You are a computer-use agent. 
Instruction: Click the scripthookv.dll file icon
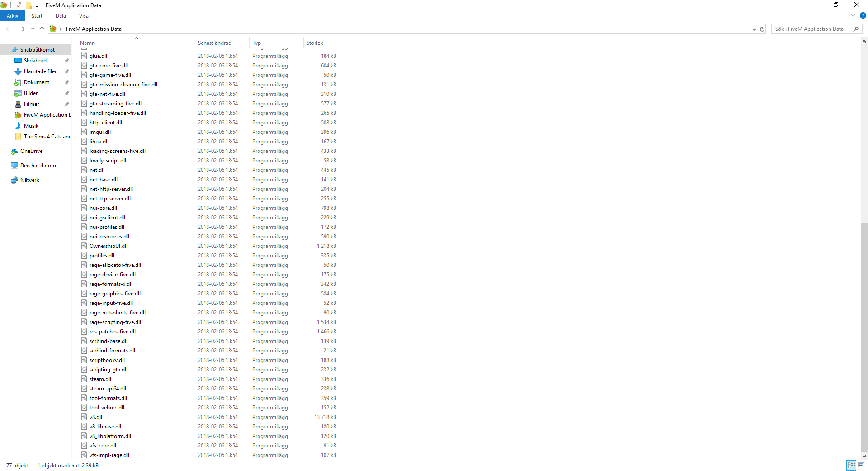pos(84,360)
